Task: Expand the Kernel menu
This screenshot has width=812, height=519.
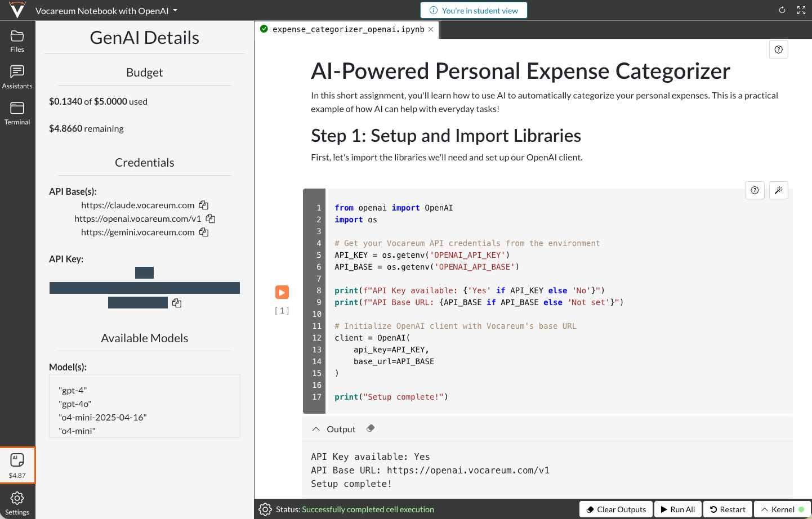Action: click(x=782, y=509)
